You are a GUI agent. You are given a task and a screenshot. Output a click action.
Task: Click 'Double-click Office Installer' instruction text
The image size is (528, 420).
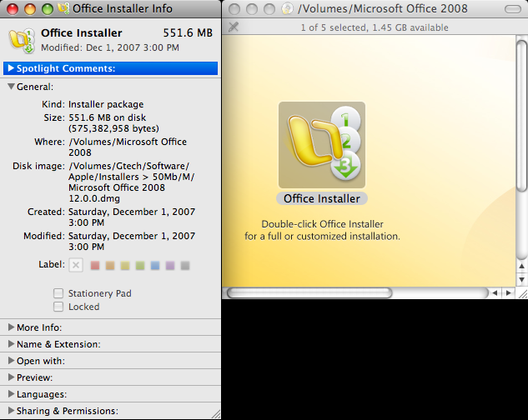click(x=322, y=224)
